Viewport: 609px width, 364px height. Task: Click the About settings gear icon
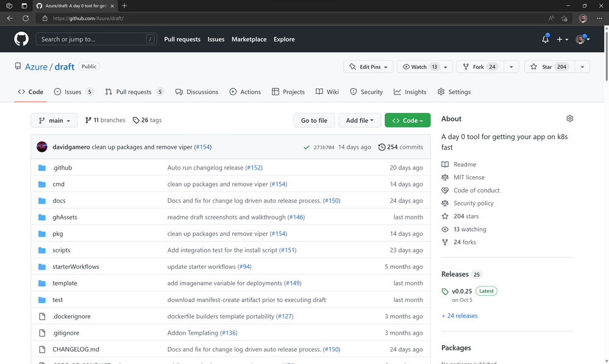pos(569,118)
